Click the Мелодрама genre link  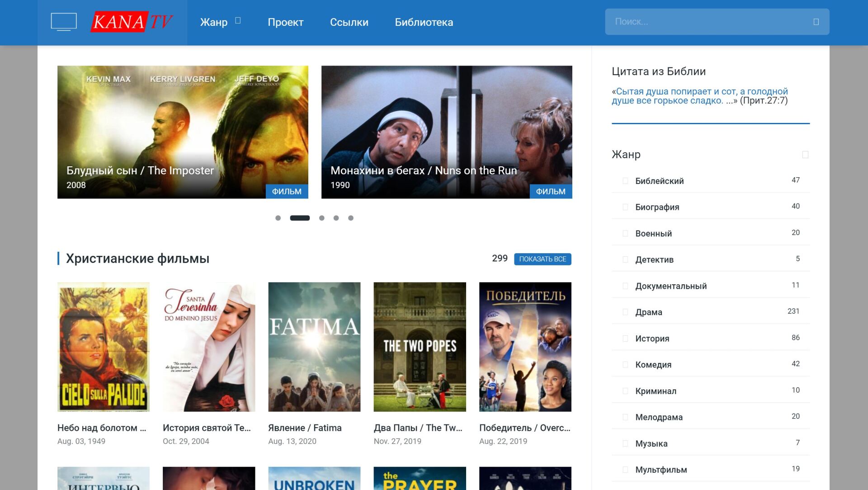pos(659,417)
